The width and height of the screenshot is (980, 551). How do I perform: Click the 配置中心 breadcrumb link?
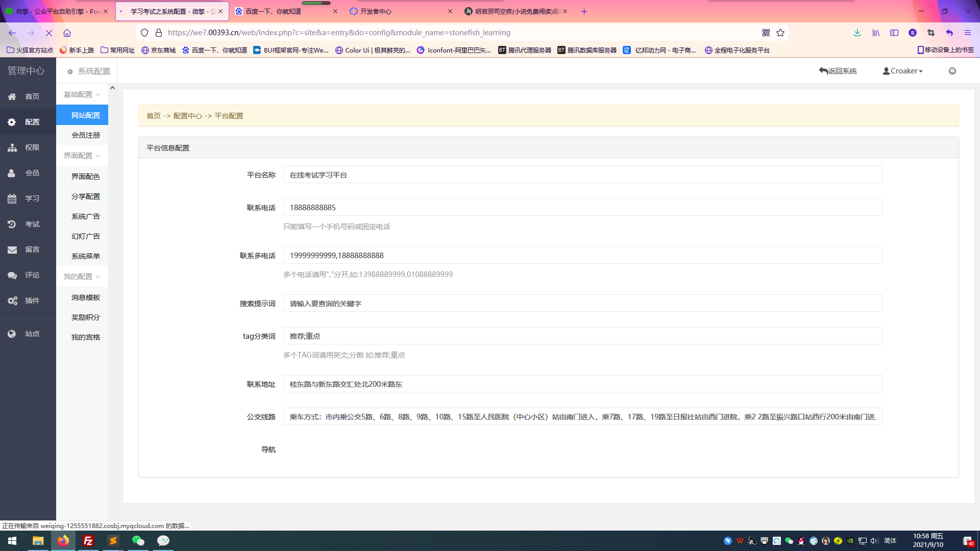point(186,116)
